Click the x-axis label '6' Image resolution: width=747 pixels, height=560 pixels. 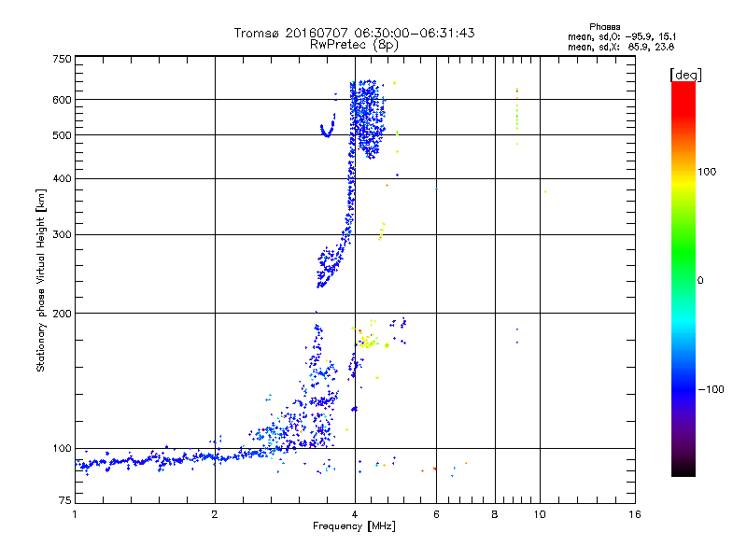point(436,514)
